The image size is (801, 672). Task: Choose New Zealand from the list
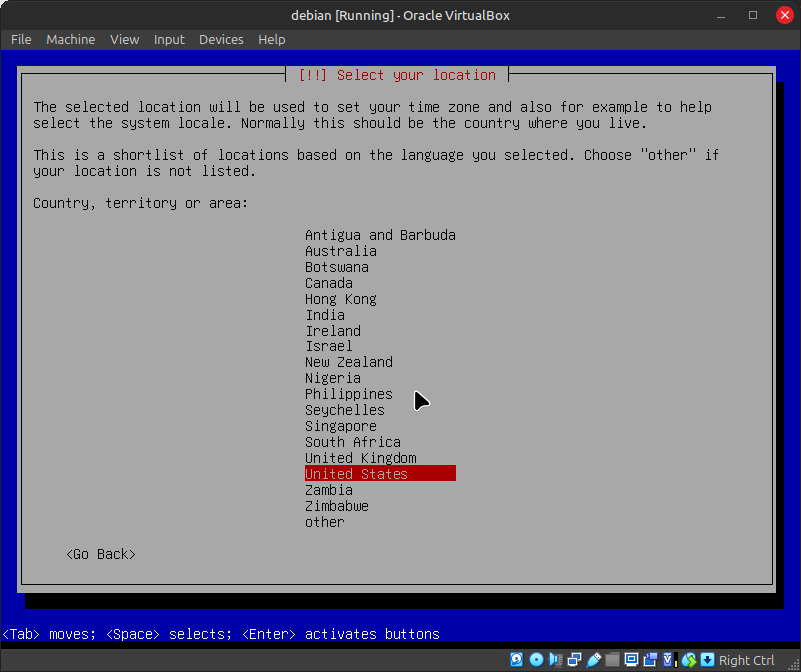349,362
